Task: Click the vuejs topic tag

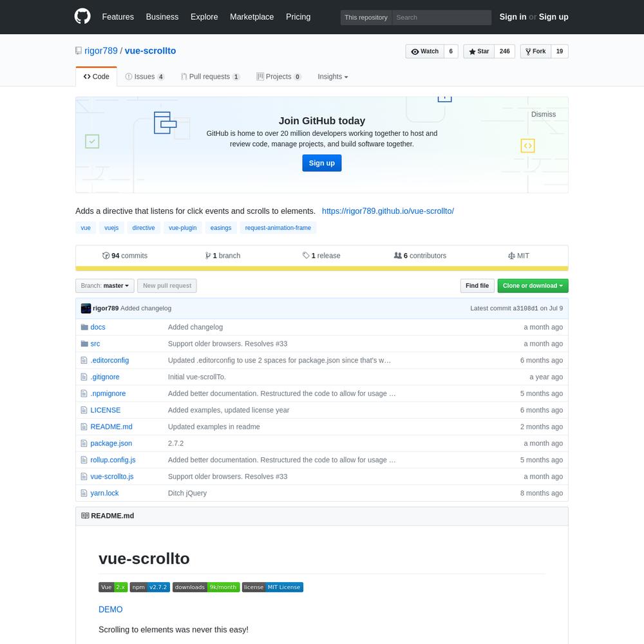Action: pos(111,228)
